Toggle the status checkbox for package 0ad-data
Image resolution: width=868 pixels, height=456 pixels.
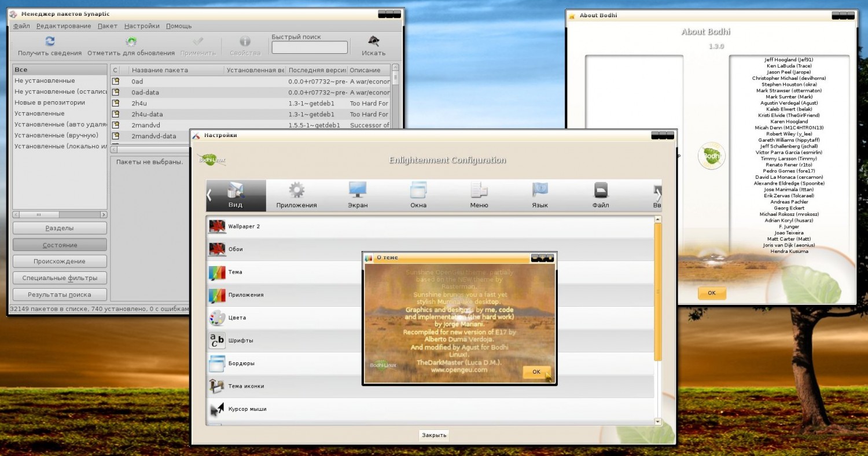coord(116,93)
